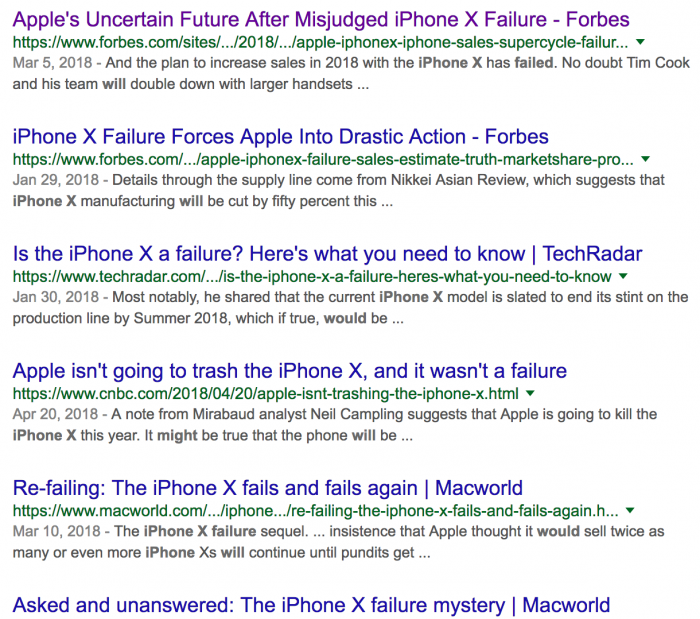
Task: Open the arrow menu next to the marketshare-pro Forbes URL
Action: pos(646,159)
